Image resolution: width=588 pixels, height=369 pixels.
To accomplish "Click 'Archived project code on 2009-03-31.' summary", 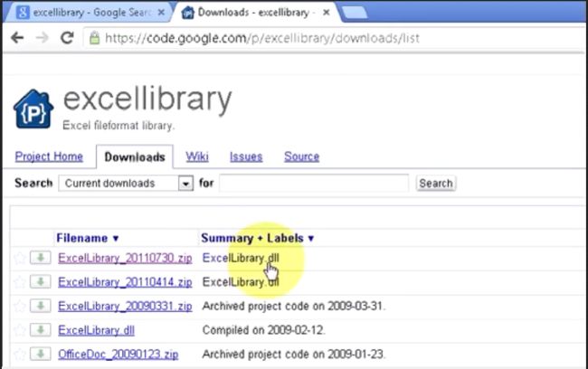I will pos(294,306).
